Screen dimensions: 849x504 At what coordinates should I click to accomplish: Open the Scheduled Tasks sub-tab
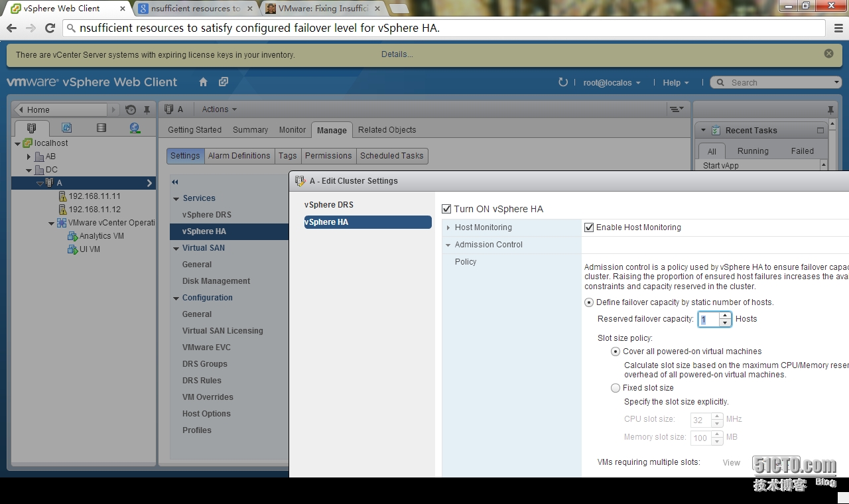point(391,156)
